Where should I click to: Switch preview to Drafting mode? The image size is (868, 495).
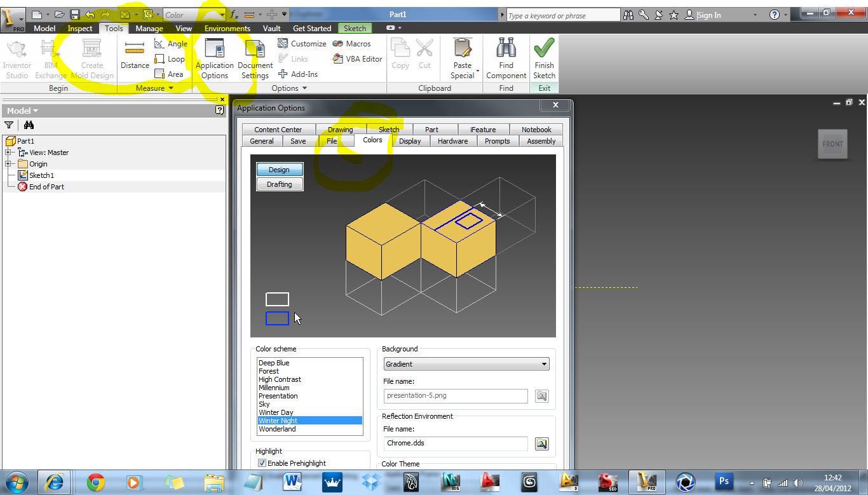279,184
